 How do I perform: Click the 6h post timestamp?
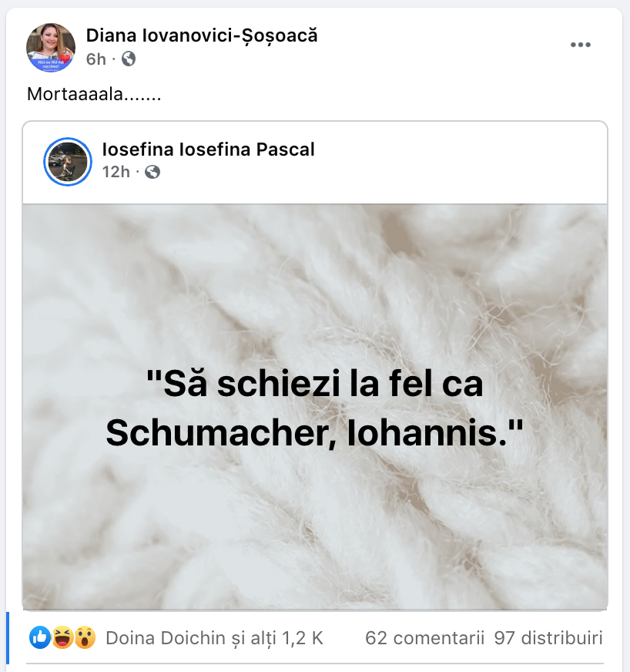pyautogui.click(x=96, y=59)
